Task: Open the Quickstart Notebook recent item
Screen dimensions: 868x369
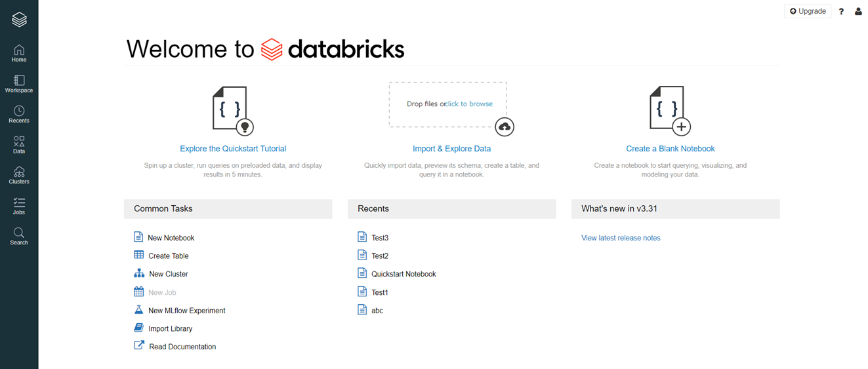Action: coord(403,274)
